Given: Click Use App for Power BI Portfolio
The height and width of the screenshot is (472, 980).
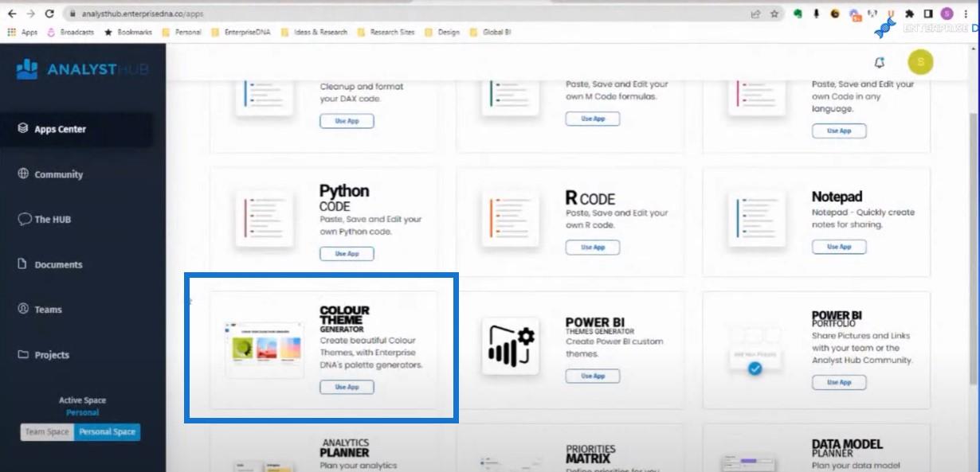Looking at the screenshot, I should coord(839,382).
